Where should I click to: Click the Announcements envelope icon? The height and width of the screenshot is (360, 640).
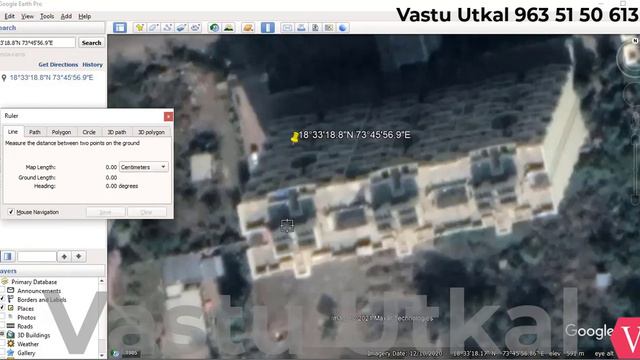click(x=11, y=290)
